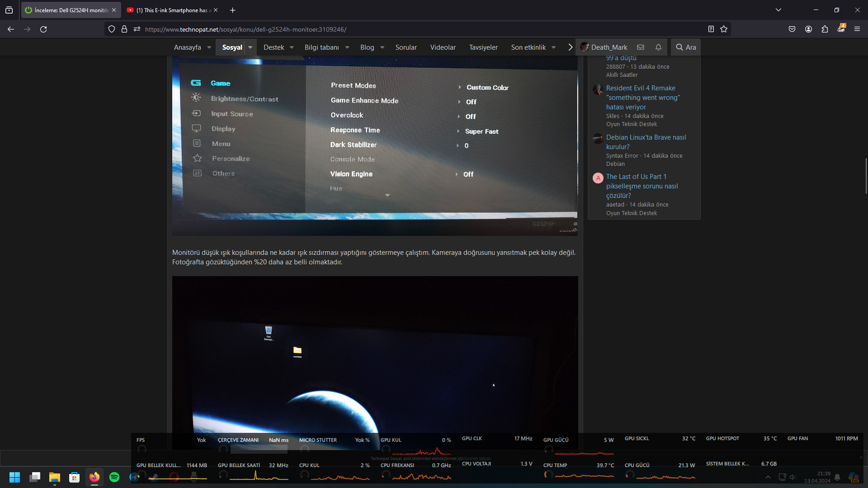
Task: Open forum alerts bell icon
Action: click(658, 47)
